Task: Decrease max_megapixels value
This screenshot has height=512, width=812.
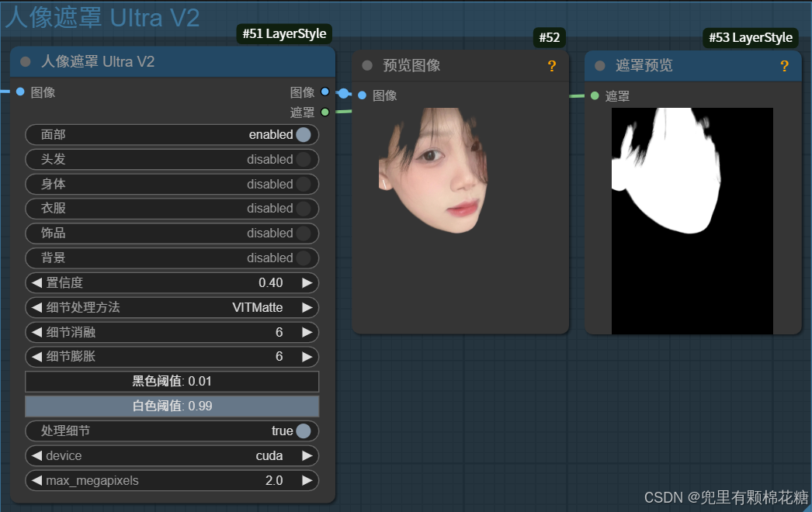Action: pos(36,480)
